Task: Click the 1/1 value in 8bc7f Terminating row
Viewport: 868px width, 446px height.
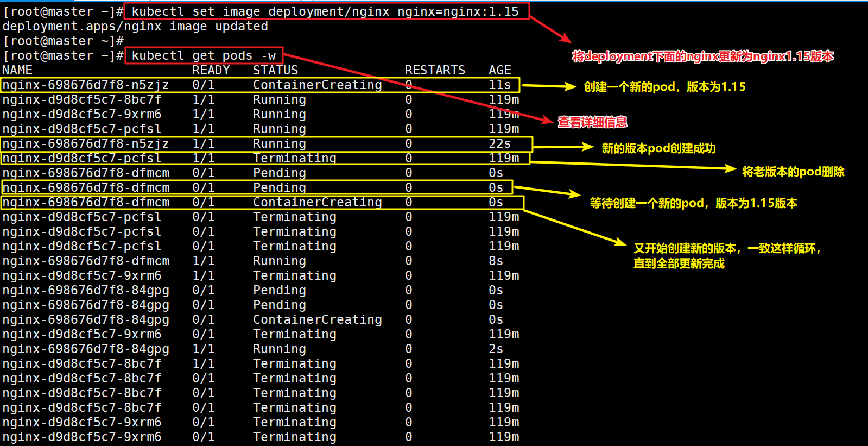Action: (x=204, y=363)
